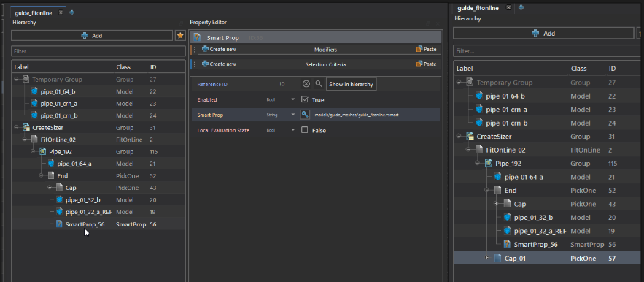Expand the Cap_01 node in right Hierarchy
Image resolution: width=644 pixels, height=282 pixels.
point(487,258)
